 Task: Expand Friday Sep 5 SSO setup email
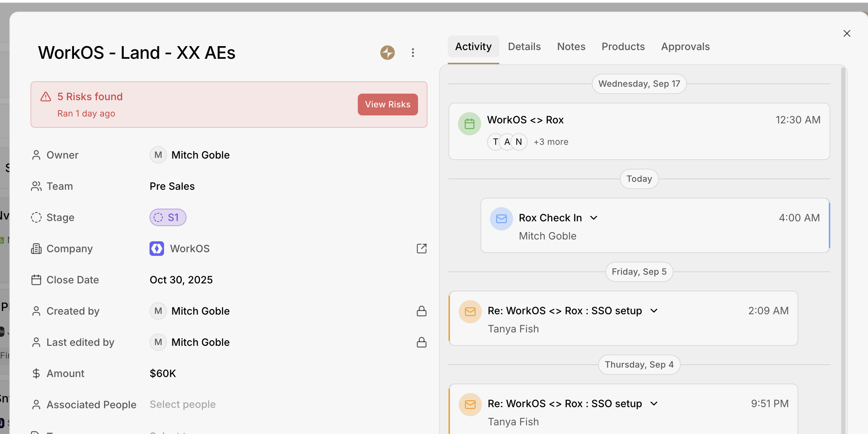654,311
